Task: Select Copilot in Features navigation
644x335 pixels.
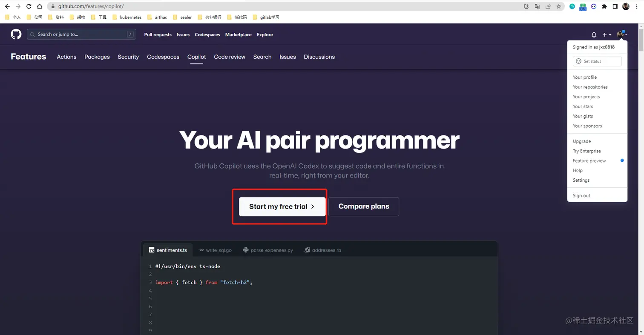Action: (196, 57)
